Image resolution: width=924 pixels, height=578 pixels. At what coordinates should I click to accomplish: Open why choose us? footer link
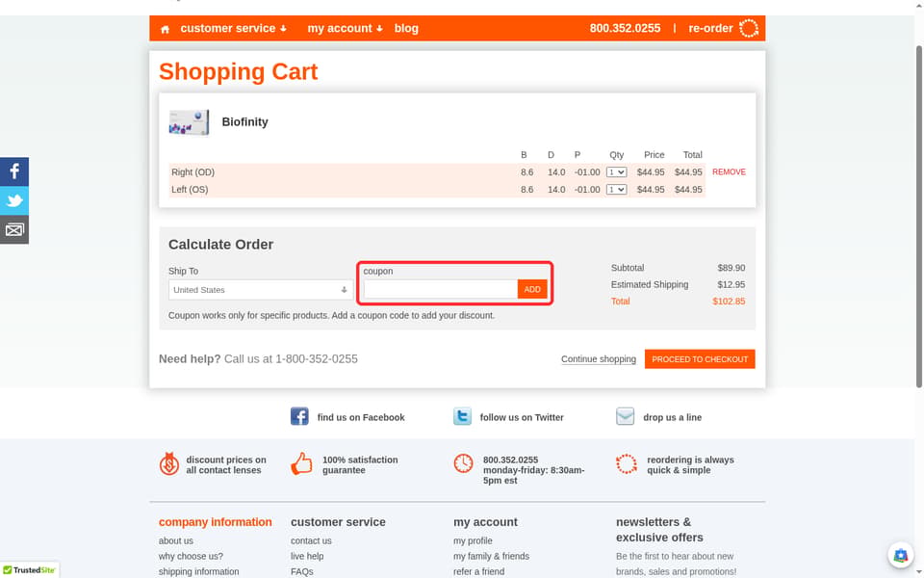[191, 556]
